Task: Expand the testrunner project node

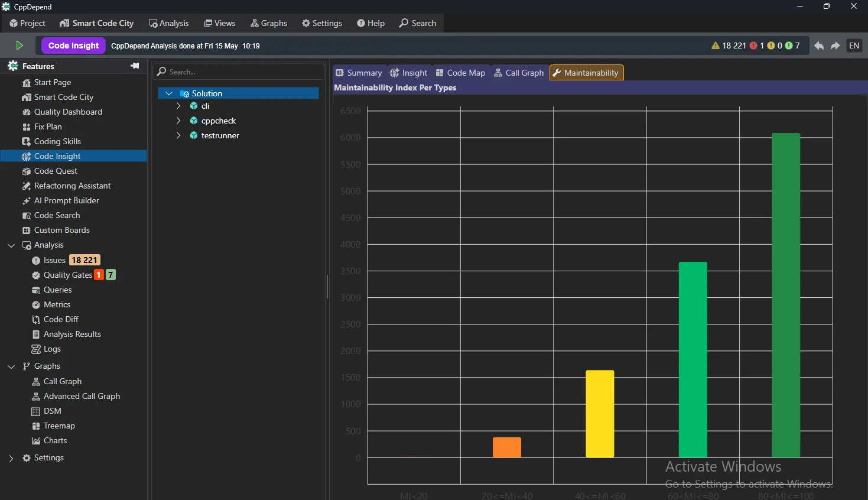Action: click(178, 135)
